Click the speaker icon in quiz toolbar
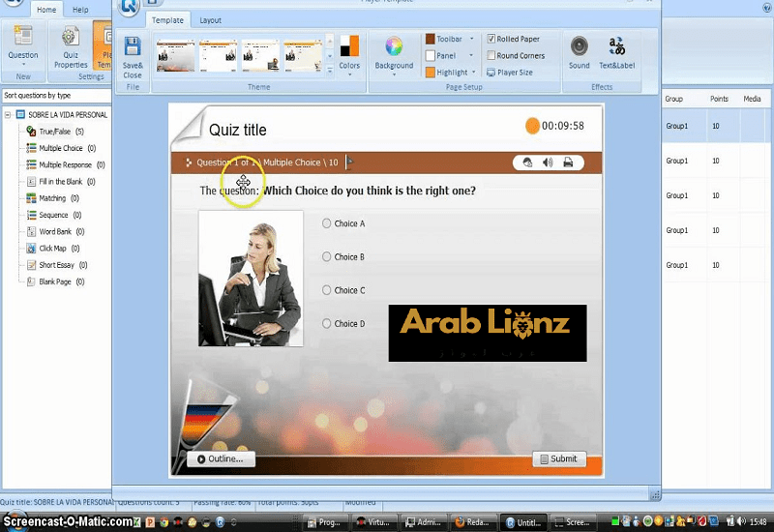774x532 pixels. coord(548,163)
